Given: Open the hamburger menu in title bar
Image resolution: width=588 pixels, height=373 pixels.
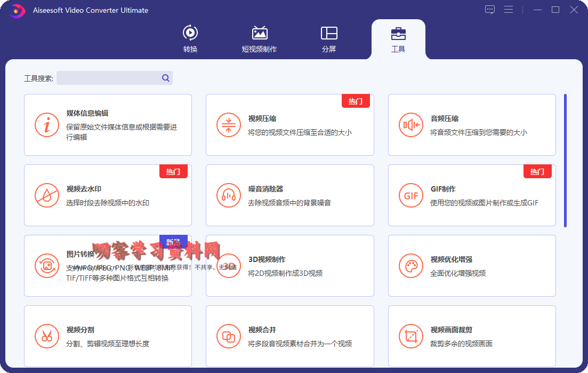Looking at the screenshot, I should 508,10.
